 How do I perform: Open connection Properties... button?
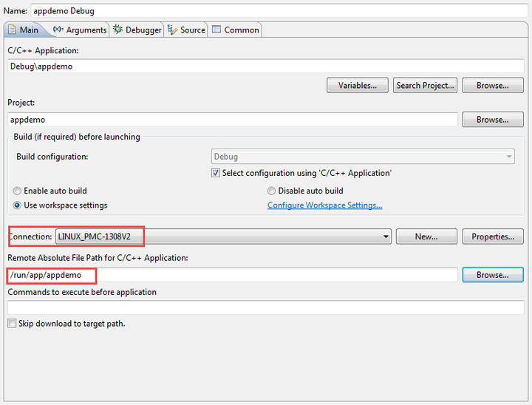coord(493,236)
